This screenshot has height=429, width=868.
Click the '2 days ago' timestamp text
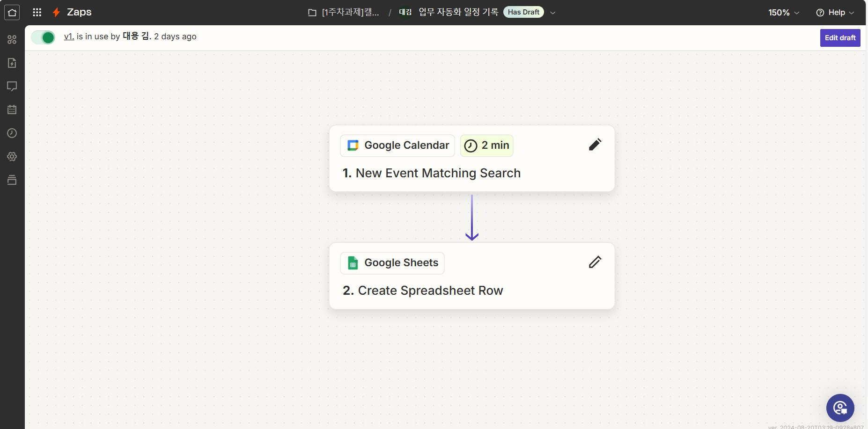tap(175, 36)
